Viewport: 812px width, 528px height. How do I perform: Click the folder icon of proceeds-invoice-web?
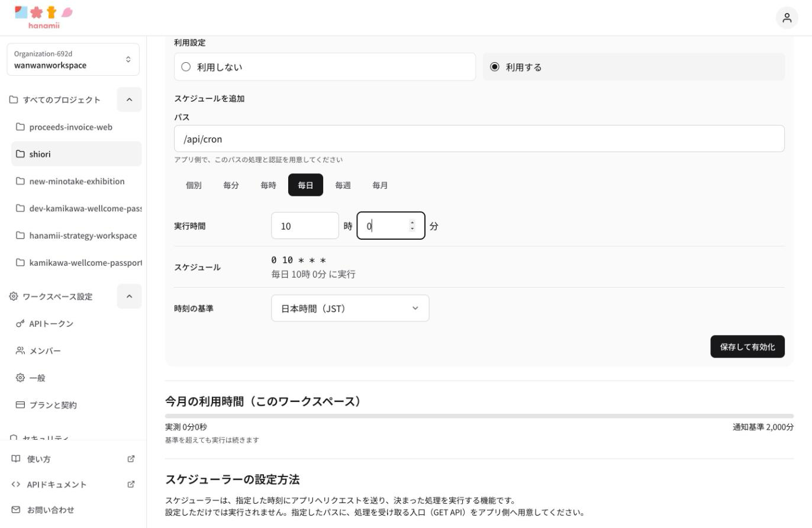[x=20, y=127]
